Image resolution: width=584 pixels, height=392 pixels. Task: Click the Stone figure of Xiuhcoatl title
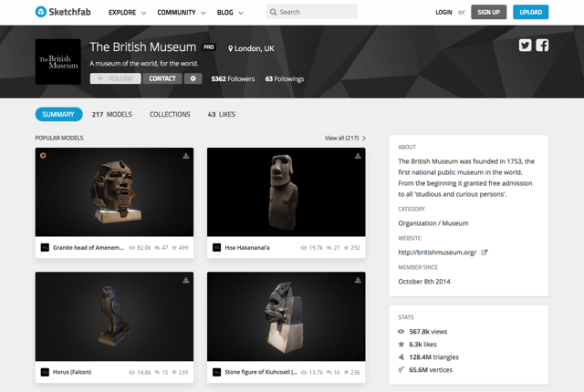pyautogui.click(x=261, y=372)
